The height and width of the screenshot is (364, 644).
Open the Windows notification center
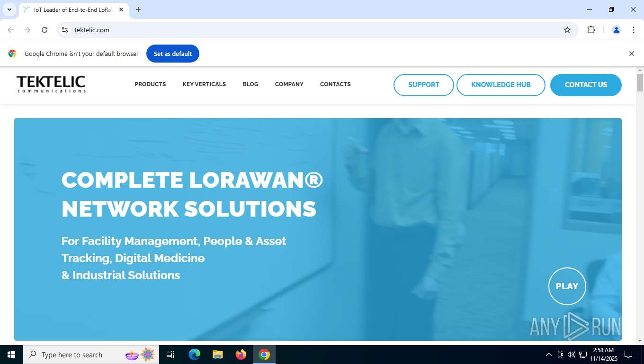click(628, 355)
